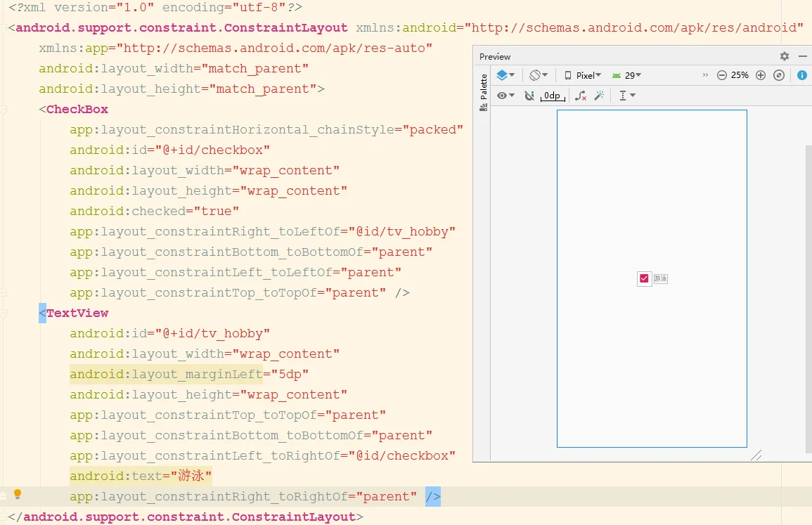
Task: Click the chainStyle="packed" attribute line
Action: (x=266, y=129)
